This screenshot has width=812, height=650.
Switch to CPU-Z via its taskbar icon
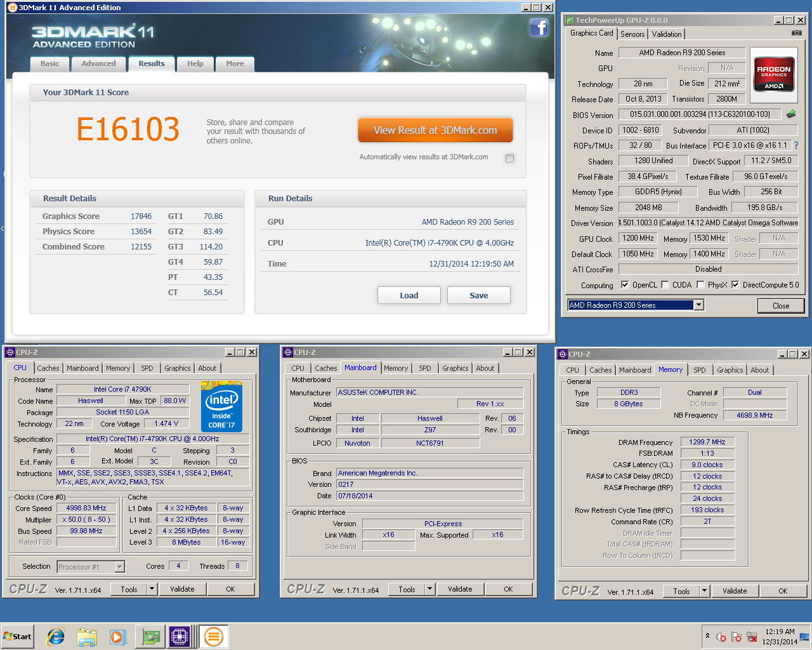(x=180, y=637)
